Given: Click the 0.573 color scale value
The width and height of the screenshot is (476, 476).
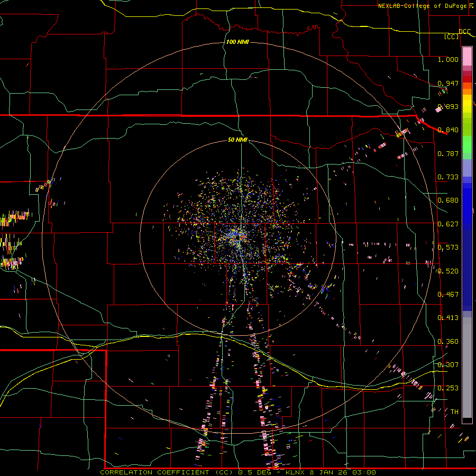Looking at the screenshot, I should pos(448,248).
